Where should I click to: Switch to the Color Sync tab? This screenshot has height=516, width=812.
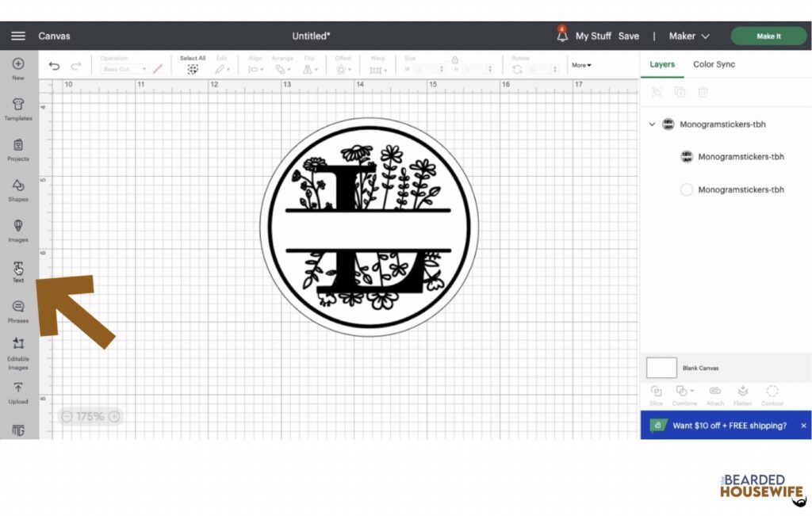click(714, 64)
